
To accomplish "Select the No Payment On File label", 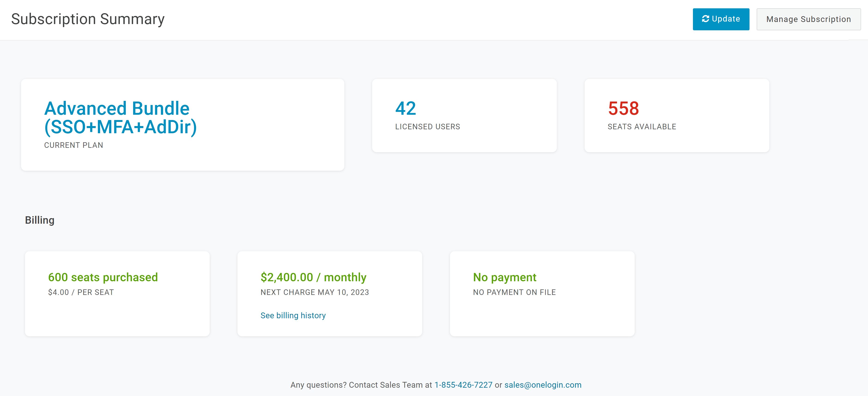I will (x=515, y=292).
